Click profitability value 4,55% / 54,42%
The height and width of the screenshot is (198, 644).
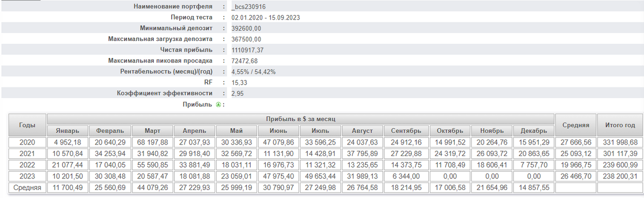click(254, 71)
